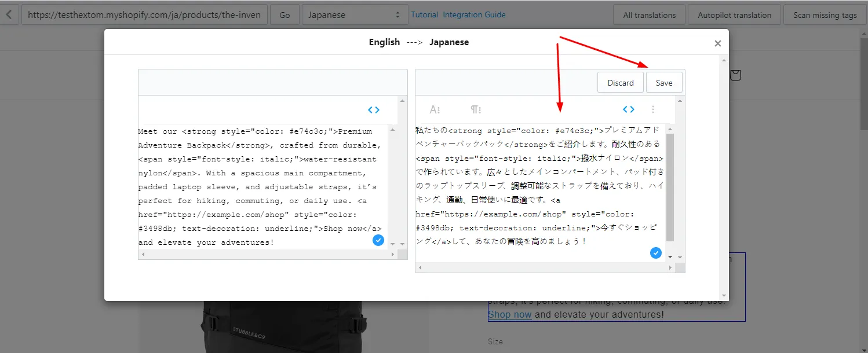Open All translations
The width and height of the screenshot is (868, 353).
pos(650,15)
